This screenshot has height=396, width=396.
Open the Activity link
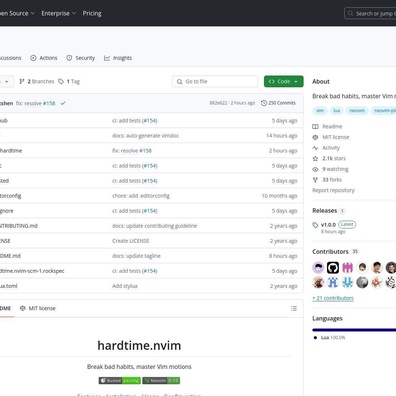(331, 148)
